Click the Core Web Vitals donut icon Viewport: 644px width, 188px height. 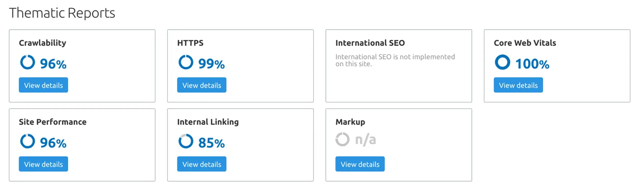(x=502, y=62)
